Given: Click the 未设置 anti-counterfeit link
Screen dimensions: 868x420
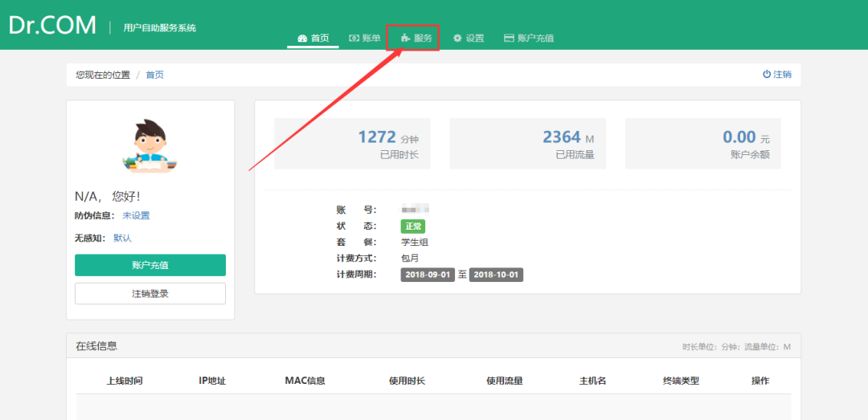Looking at the screenshot, I should [136, 215].
